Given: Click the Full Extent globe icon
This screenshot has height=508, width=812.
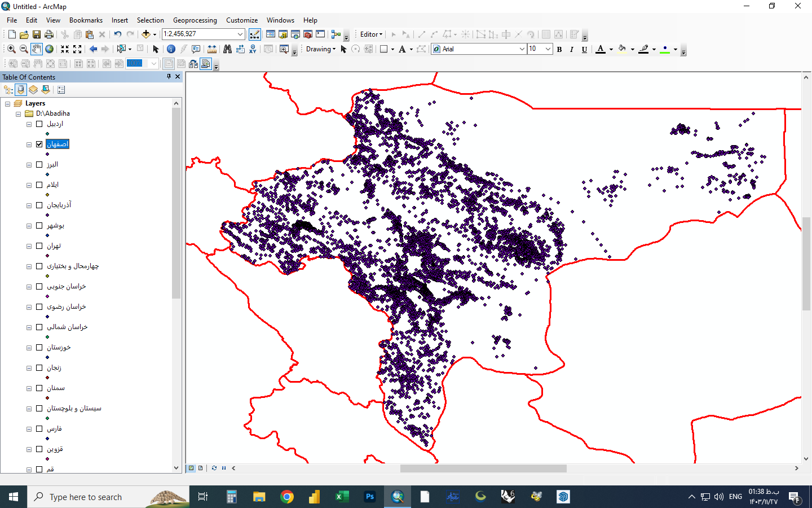Looking at the screenshot, I should (x=50, y=49).
